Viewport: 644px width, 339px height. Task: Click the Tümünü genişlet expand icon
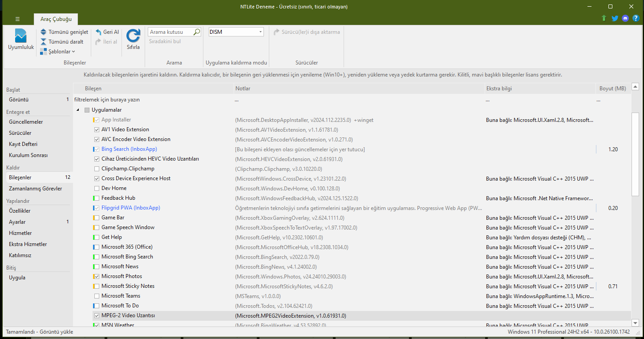[x=44, y=32]
